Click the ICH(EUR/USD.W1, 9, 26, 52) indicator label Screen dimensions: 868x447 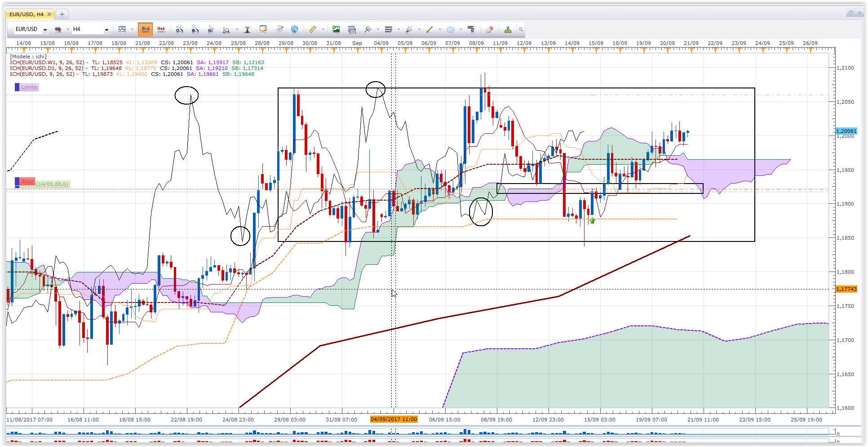(x=47, y=62)
